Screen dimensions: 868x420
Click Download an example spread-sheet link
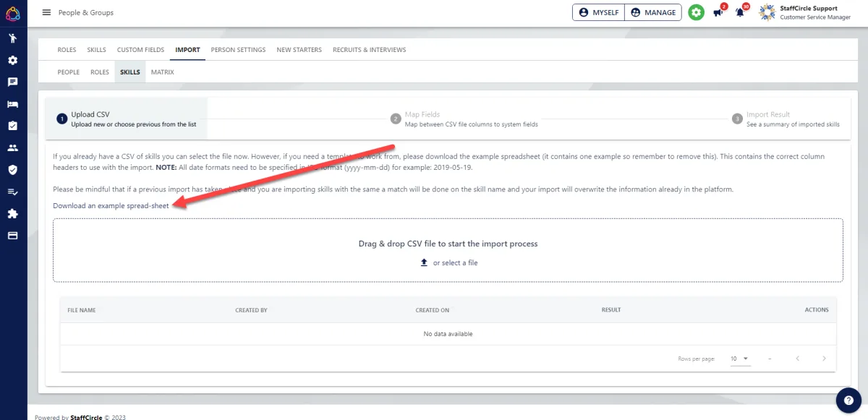[111, 206]
